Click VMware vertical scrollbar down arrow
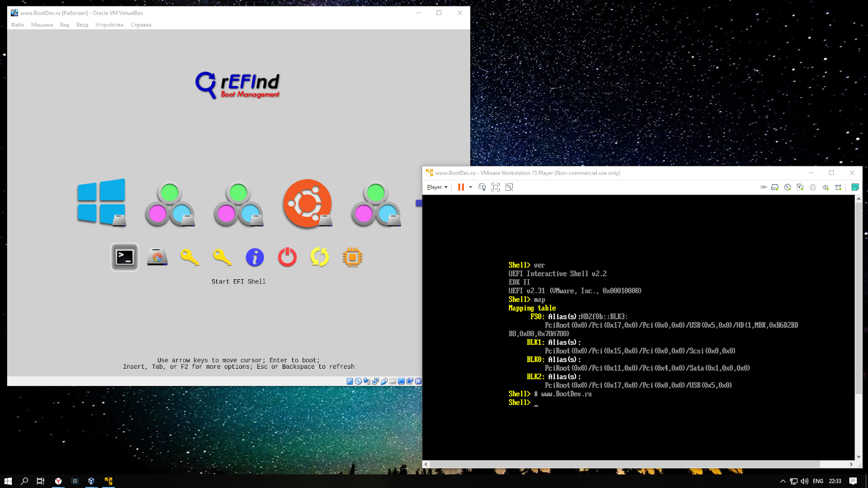 click(x=858, y=457)
